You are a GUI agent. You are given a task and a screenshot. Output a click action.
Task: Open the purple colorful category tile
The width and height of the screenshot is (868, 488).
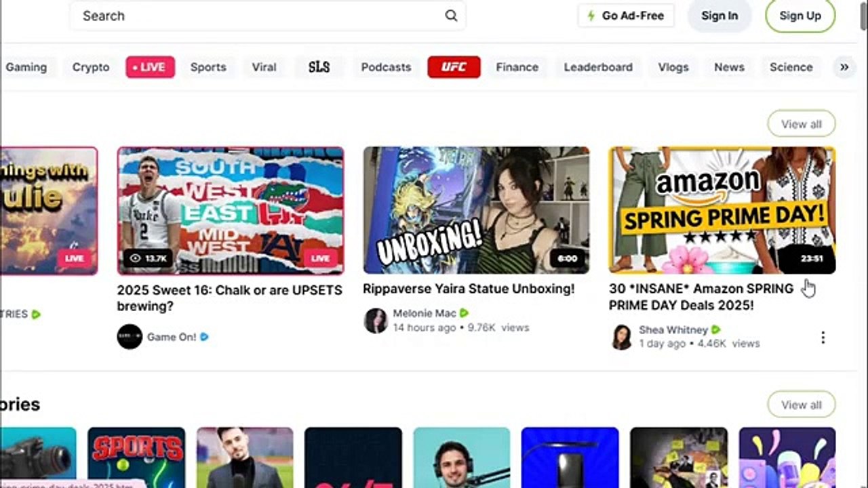coord(787,457)
